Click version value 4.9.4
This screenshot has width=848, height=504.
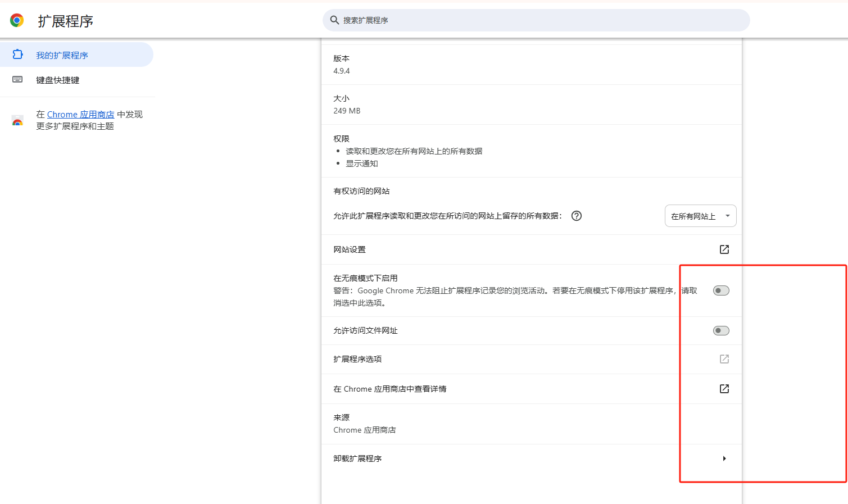coord(342,71)
